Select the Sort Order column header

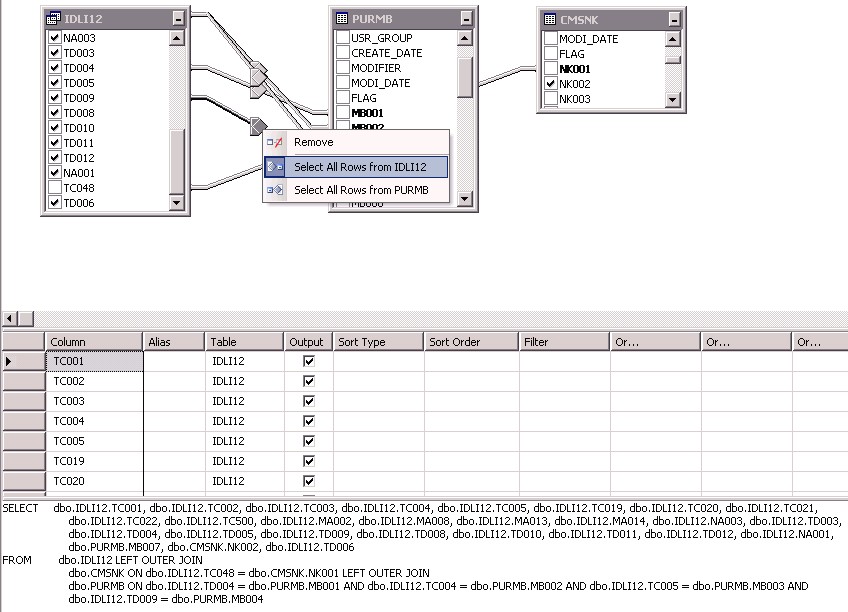click(471, 342)
